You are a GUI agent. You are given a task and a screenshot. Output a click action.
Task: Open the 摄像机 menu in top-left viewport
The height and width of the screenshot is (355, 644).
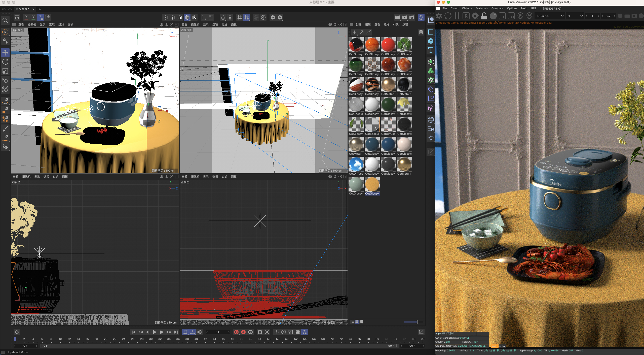click(32, 24)
